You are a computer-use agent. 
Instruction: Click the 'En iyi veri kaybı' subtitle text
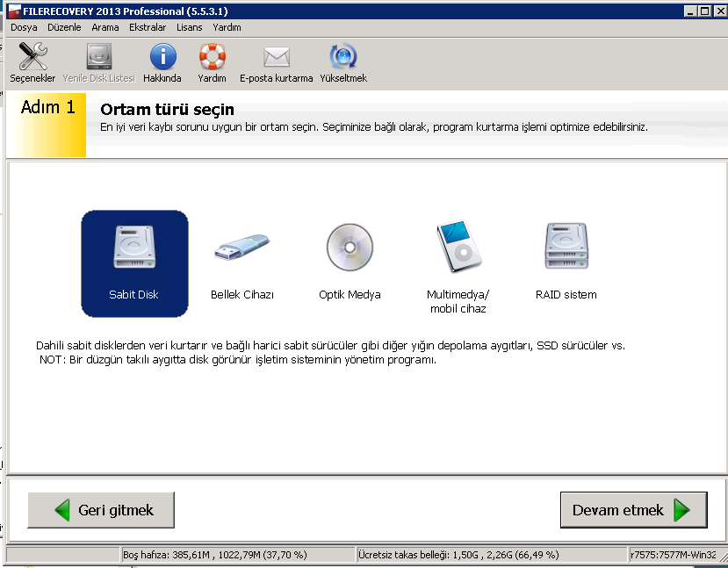(x=374, y=127)
